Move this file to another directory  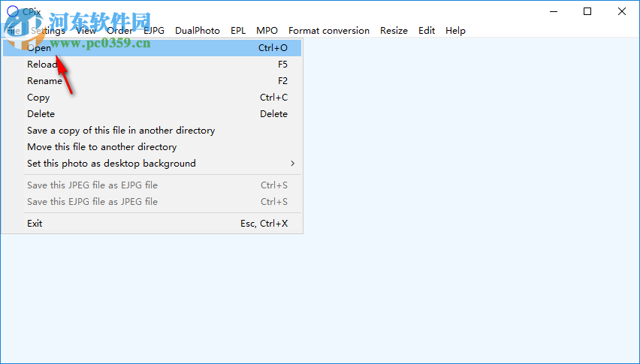click(x=152, y=147)
